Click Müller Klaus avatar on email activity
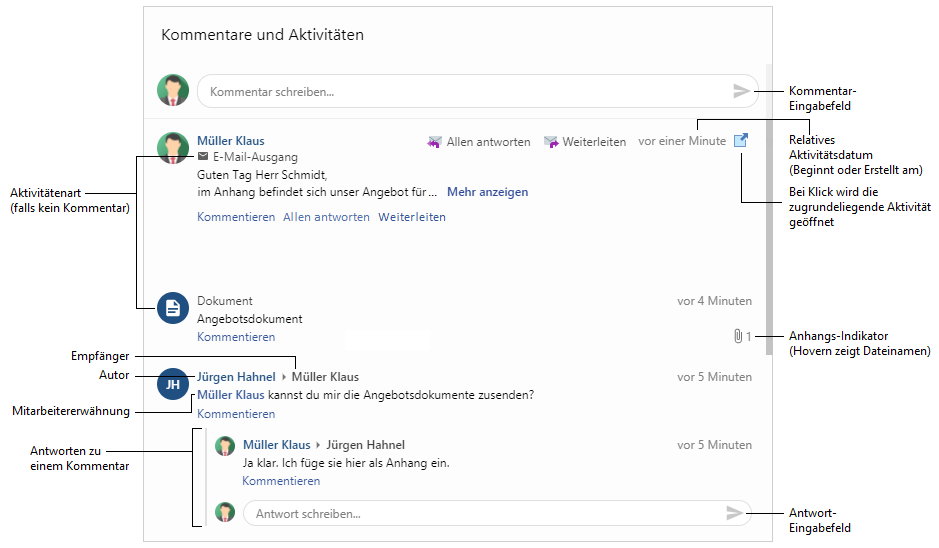939x548 pixels. (173, 147)
